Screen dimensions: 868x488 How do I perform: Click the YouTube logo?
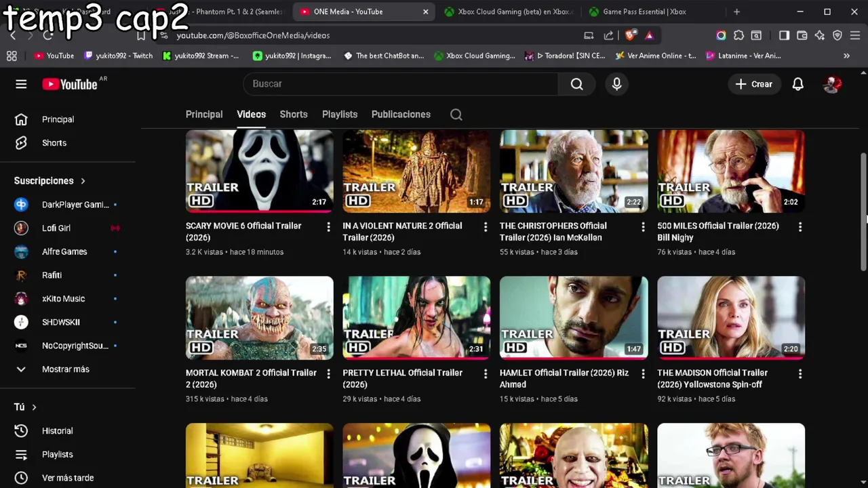click(x=70, y=84)
